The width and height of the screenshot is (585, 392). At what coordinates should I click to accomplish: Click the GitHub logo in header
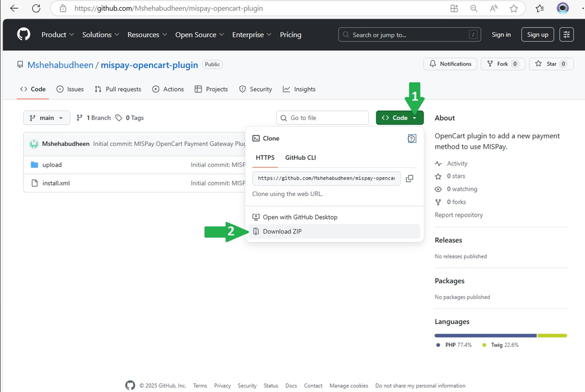click(23, 34)
